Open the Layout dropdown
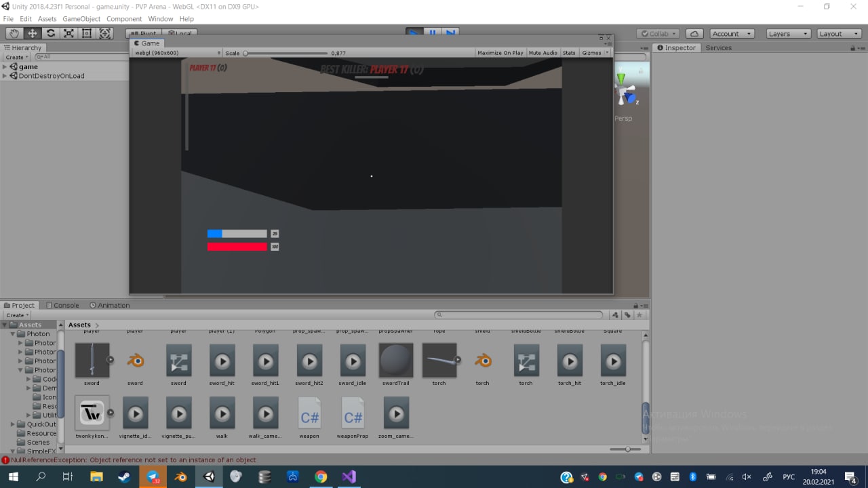 [839, 33]
